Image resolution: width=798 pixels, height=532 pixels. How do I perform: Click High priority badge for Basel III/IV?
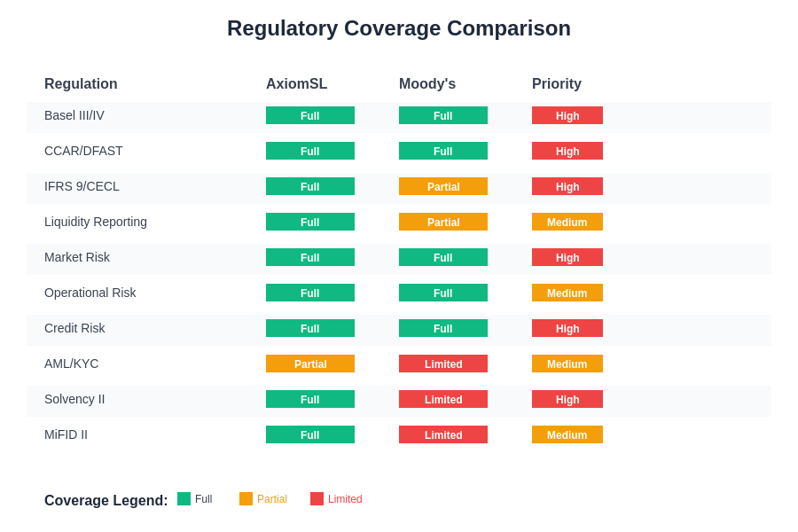[x=567, y=115]
